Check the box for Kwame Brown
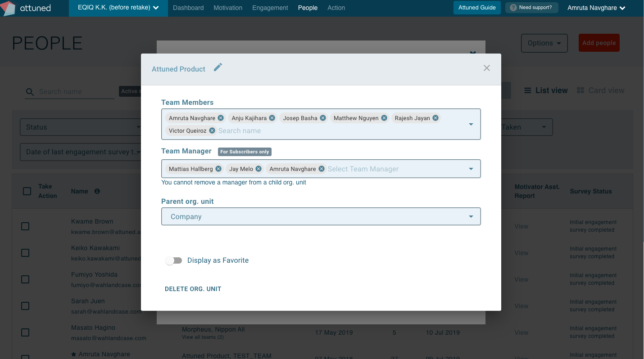644x359 pixels. tap(25, 226)
